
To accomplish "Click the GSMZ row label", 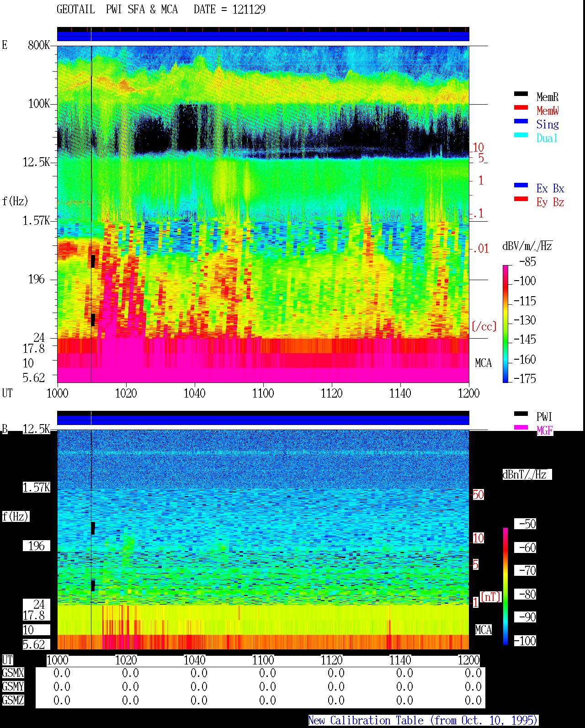I will (13, 701).
